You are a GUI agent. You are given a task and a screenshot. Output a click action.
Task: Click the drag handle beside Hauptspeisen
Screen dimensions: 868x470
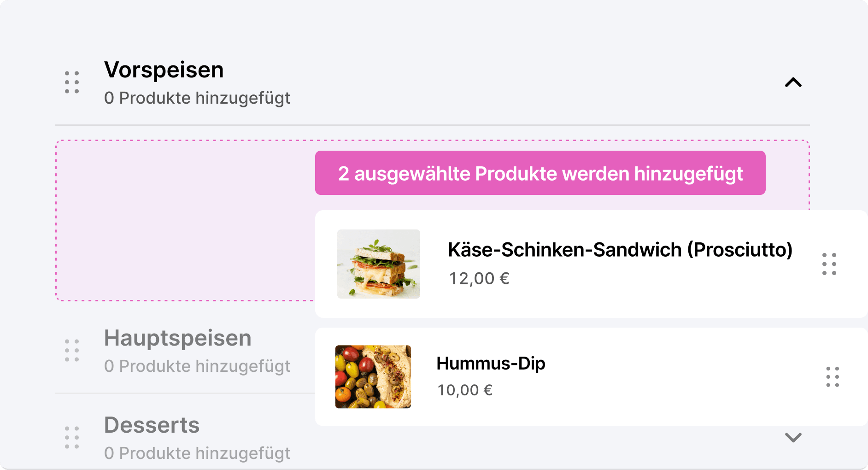point(72,351)
